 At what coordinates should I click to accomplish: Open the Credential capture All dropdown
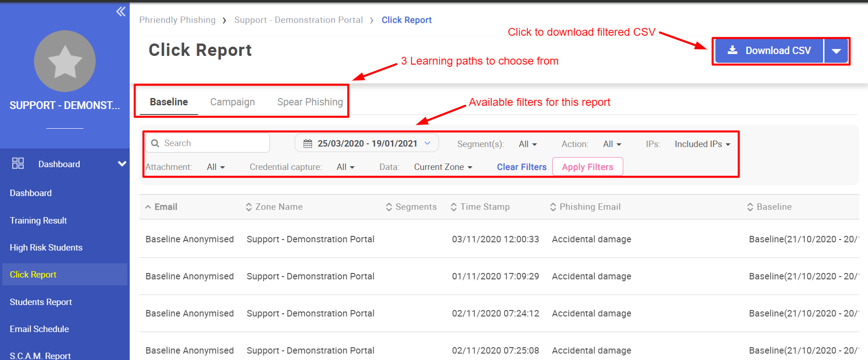[346, 167]
